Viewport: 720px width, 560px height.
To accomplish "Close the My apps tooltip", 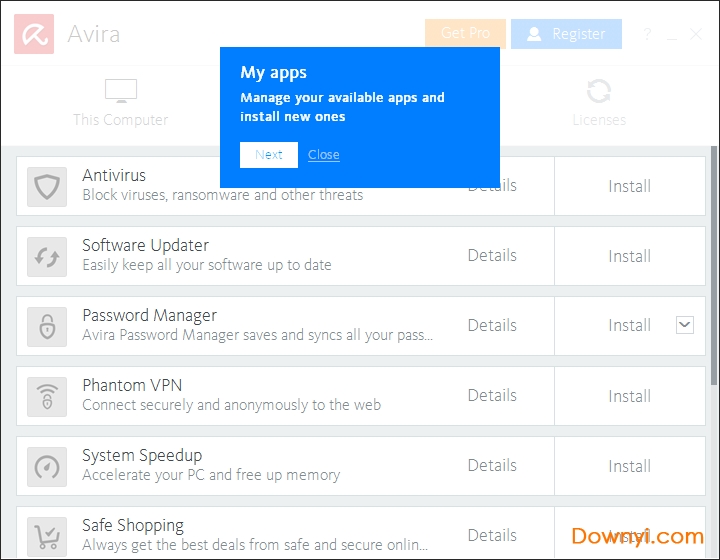I will pos(324,155).
